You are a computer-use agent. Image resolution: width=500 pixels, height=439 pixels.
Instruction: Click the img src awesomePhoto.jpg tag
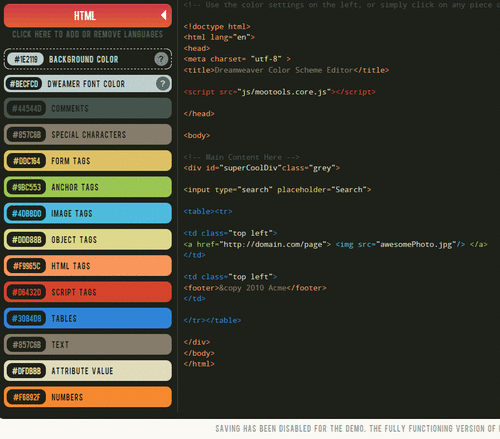pos(400,244)
